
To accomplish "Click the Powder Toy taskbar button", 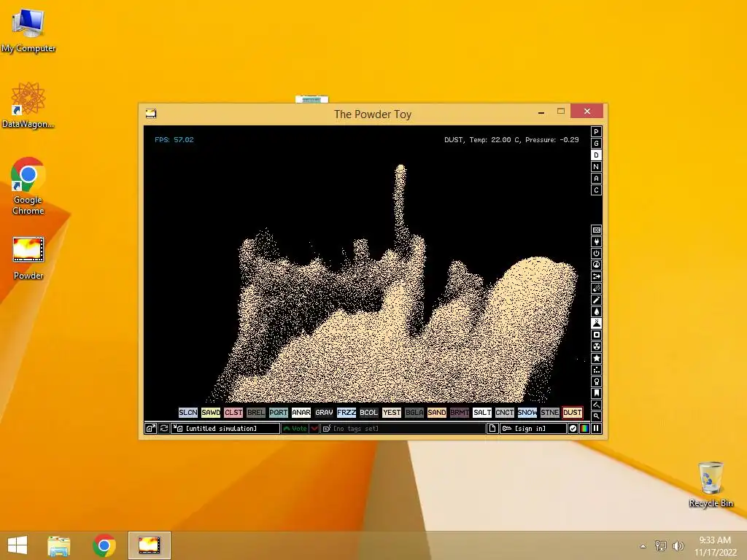I will click(149, 545).
